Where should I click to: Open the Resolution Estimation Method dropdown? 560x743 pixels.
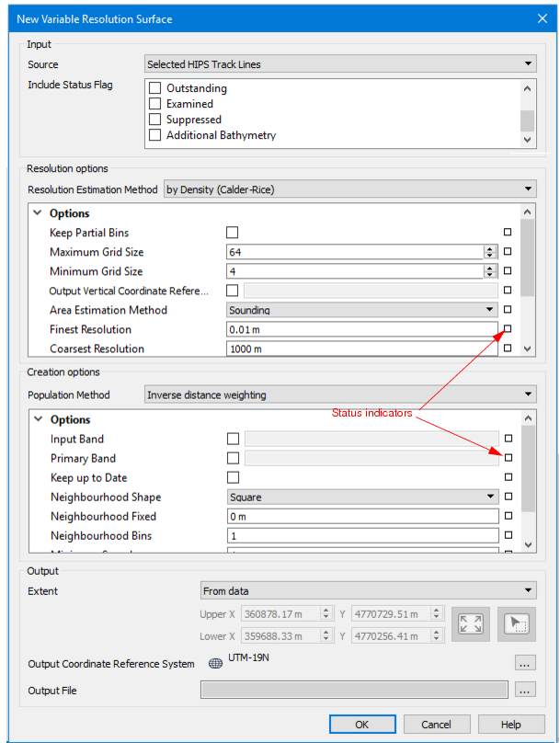(x=349, y=189)
